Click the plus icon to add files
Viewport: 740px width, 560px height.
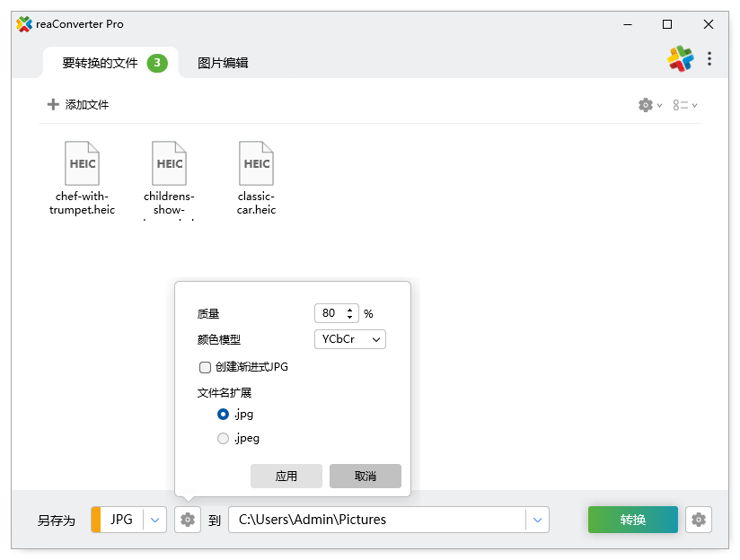[x=53, y=105]
